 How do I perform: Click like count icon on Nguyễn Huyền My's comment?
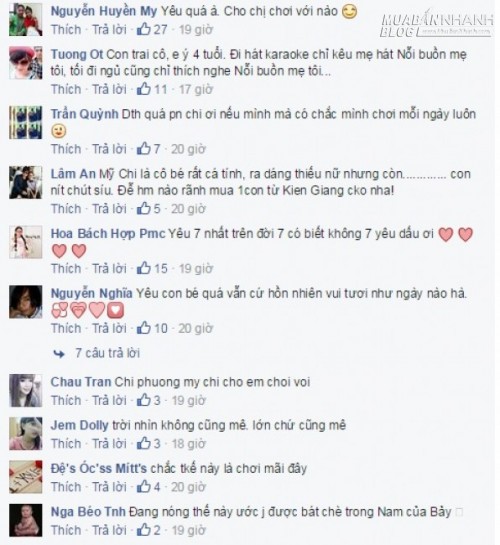click(144, 30)
